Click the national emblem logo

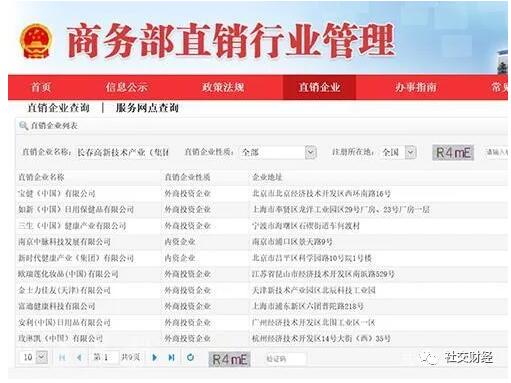[x=36, y=41]
